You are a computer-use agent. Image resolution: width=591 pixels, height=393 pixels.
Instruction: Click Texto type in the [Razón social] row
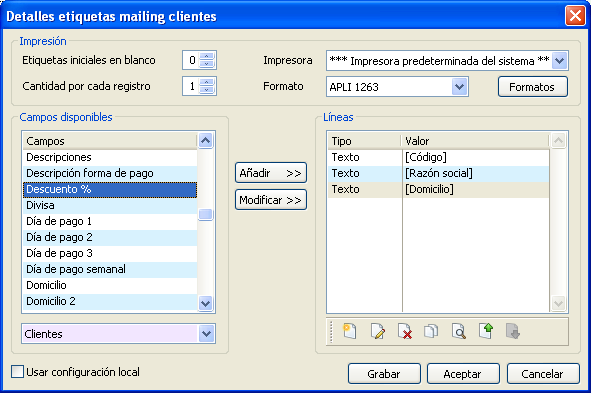(365, 173)
